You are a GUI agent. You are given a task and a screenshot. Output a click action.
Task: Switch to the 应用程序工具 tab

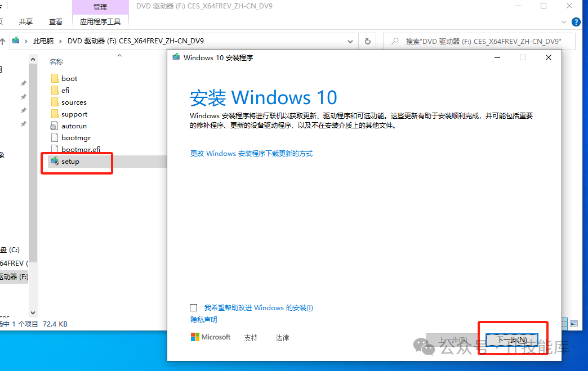100,21
